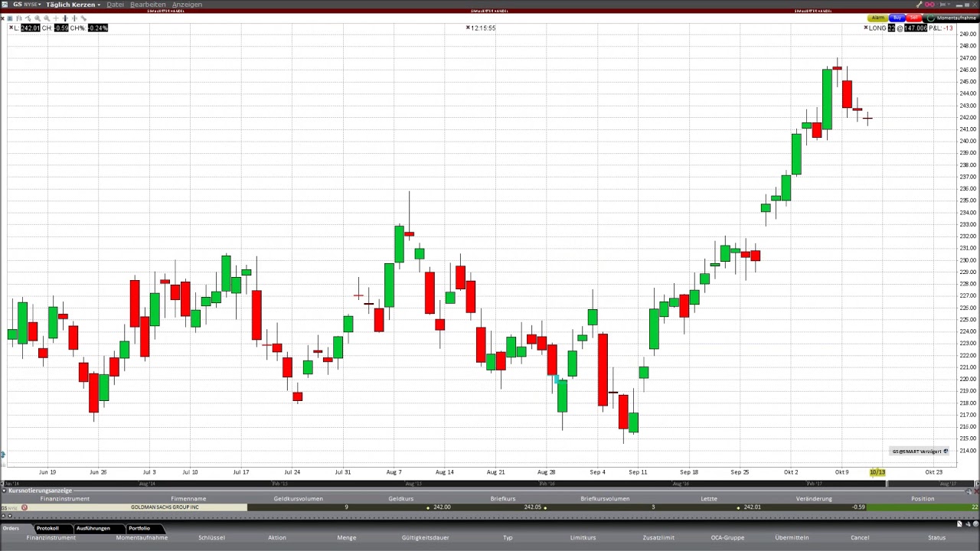Click the highlighted 10/13 date marker

(x=877, y=472)
